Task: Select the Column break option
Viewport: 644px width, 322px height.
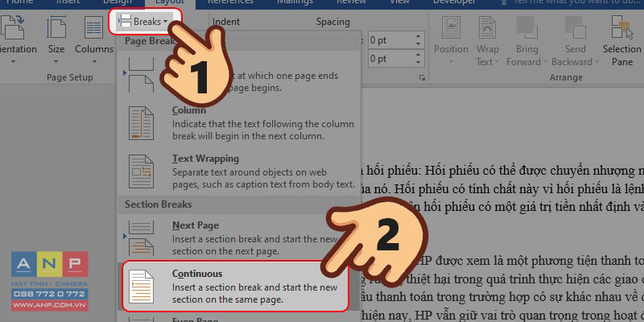Action: coord(239,123)
